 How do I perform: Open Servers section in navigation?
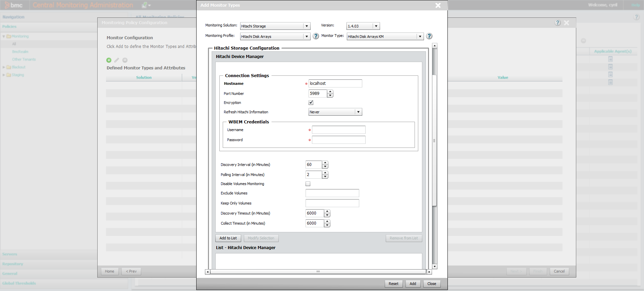10,254
